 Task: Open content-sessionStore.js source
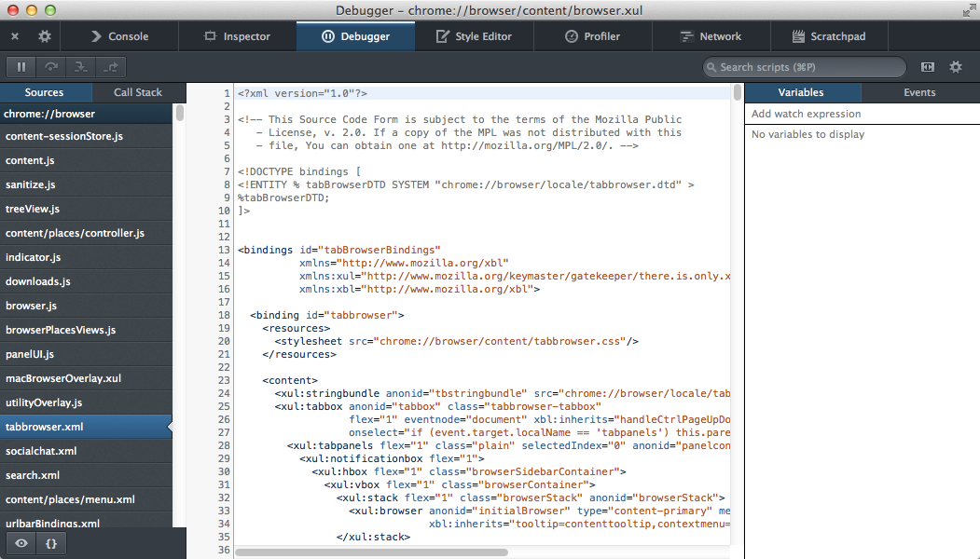(x=86, y=136)
